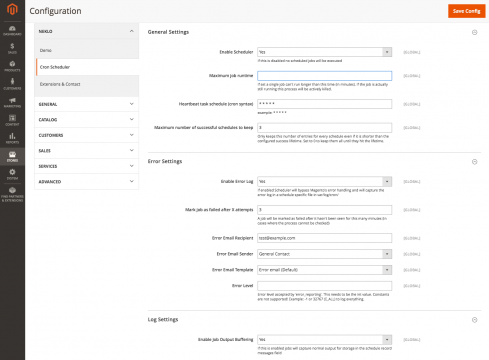Click the Error Level input field
Image resolution: width=489 pixels, height=360 pixels.
point(324,286)
